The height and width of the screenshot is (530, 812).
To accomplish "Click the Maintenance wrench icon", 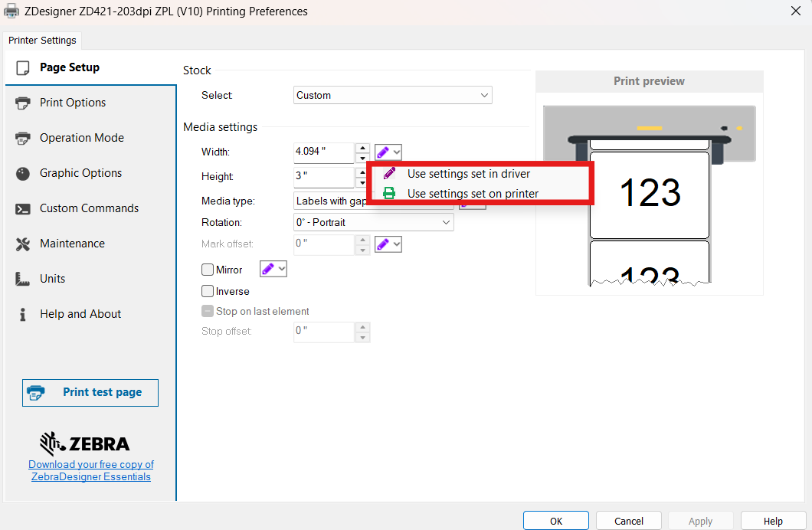I will point(23,244).
